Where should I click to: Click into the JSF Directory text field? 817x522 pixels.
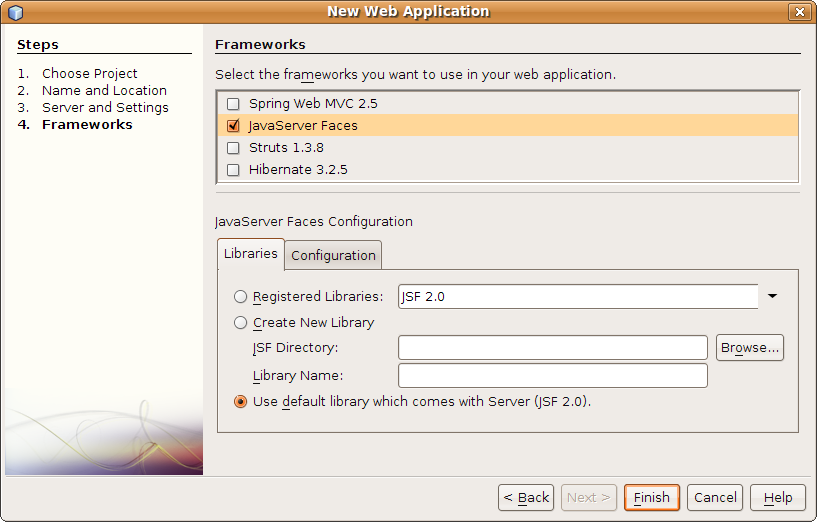pos(553,347)
